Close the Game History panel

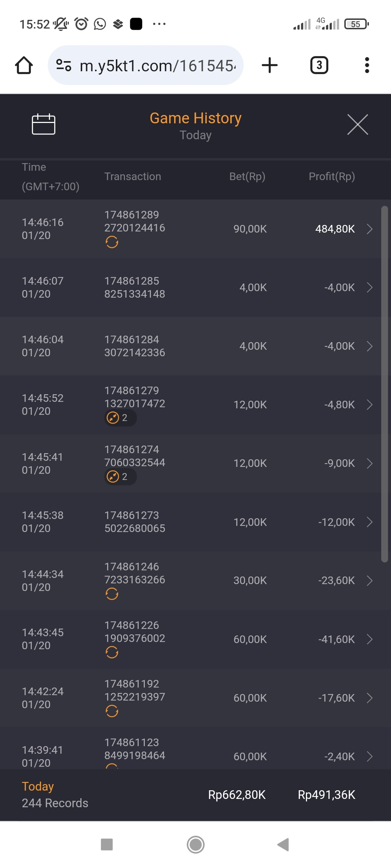pyautogui.click(x=357, y=124)
